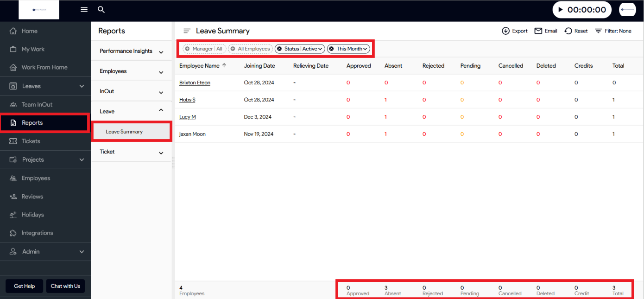Viewport: 644px width, 299px height.
Task: Open Brixton Eteon employee link
Action: [195, 83]
